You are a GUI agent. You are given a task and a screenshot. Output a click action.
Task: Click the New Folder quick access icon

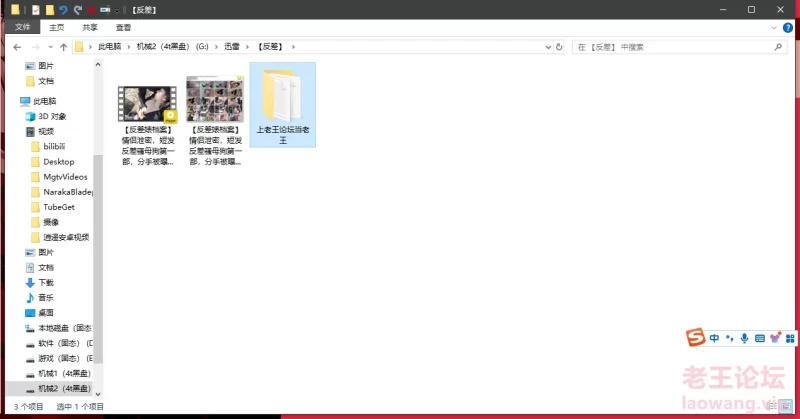[49, 10]
